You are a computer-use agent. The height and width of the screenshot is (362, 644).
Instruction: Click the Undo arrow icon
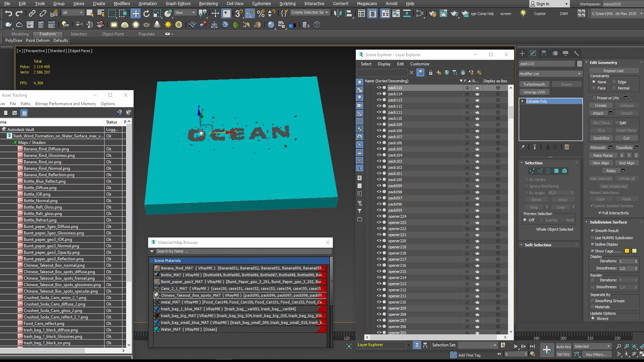8,13
